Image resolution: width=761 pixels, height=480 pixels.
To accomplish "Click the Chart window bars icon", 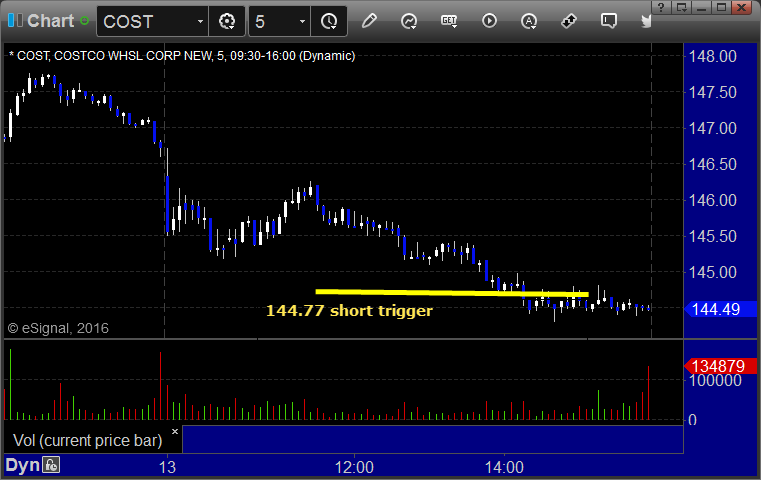I will coord(15,20).
